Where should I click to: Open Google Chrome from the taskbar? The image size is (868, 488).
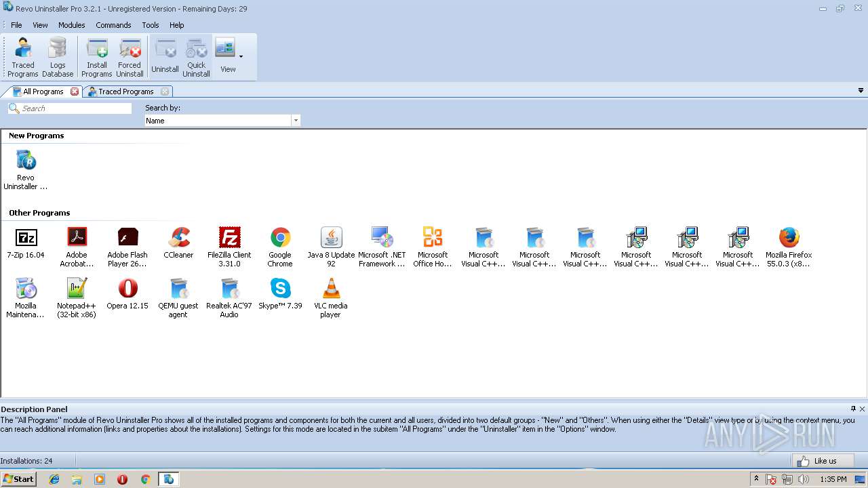(145, 479)
